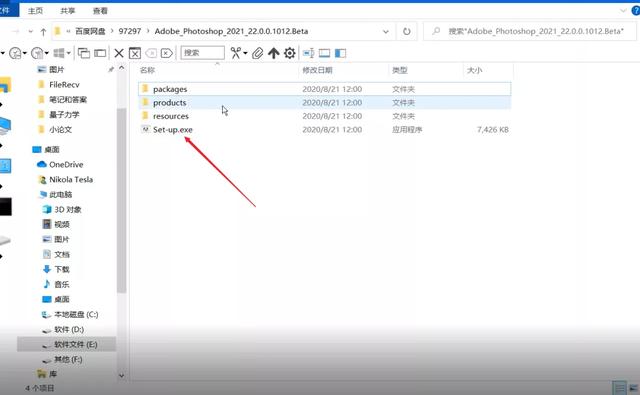The height and width of the screenshot is (395, 640).
Task: Navigate to 97297 in breadcrumb
Action: 130,31
